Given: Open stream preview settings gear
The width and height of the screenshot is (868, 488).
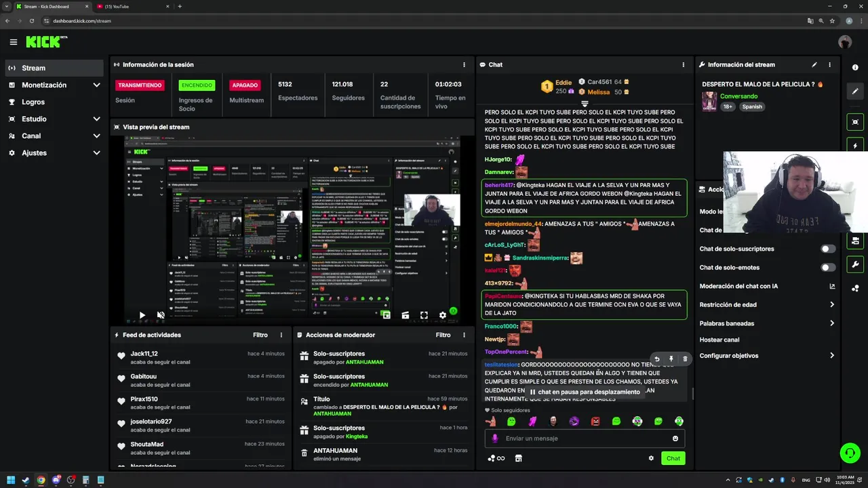Looking at the screenshot, I should pos(443,315).
